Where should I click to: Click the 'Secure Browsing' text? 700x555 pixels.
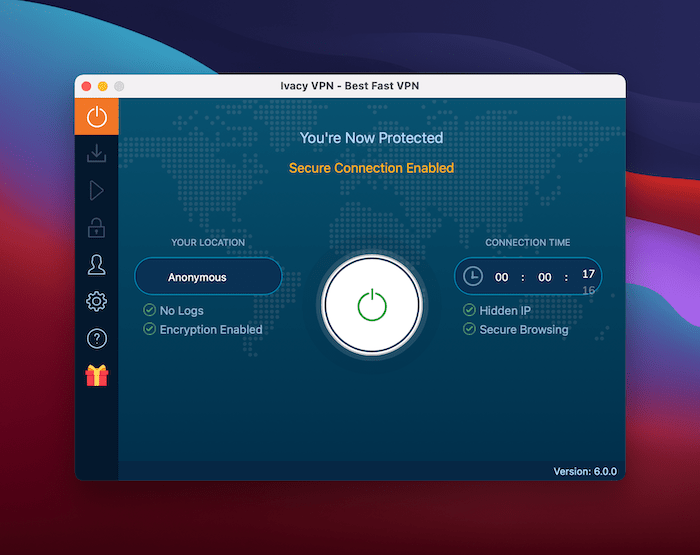coord(524,330)
